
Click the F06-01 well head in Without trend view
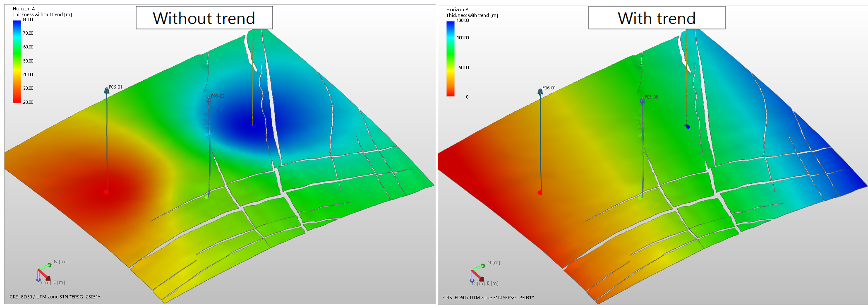107,90
